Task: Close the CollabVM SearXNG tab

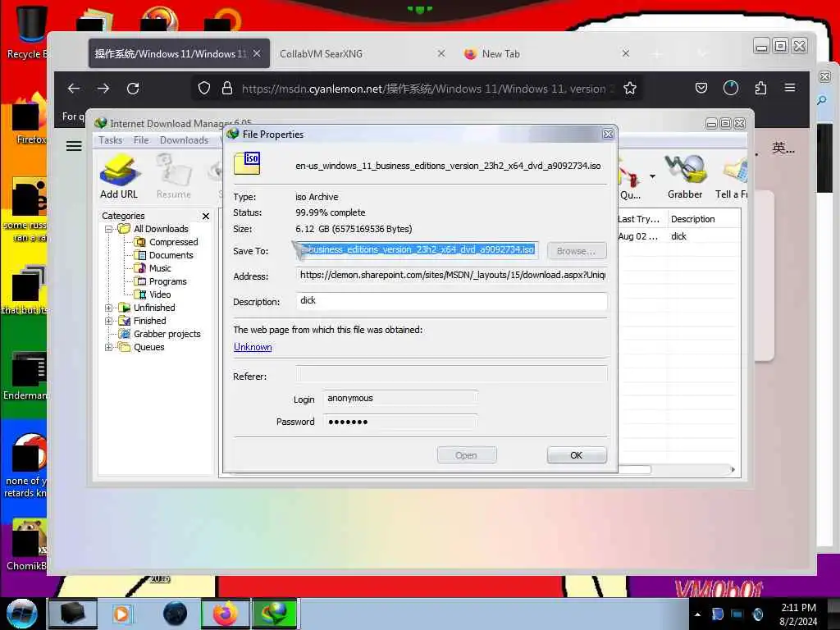Action: coord(441,53)
